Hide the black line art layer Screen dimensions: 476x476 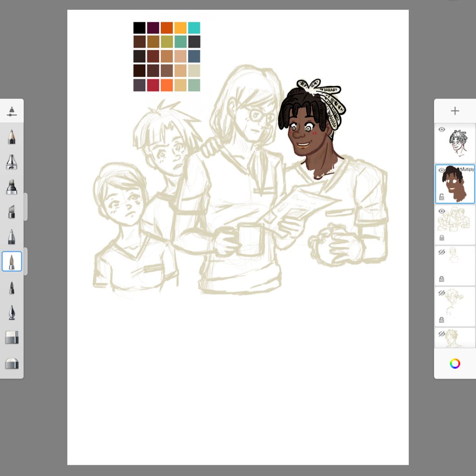point(442,130)
